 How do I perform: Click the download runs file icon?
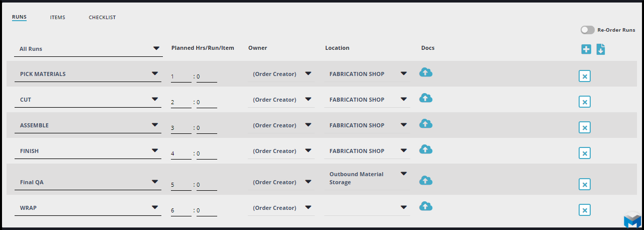601,49
